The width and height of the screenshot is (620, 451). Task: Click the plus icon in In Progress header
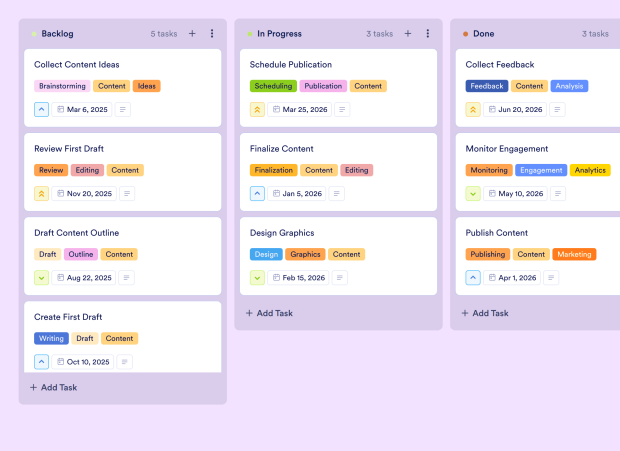point(408,33)
